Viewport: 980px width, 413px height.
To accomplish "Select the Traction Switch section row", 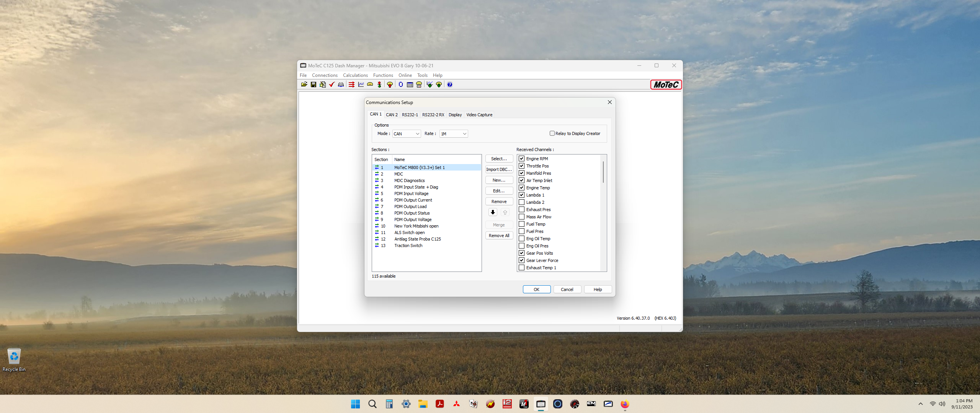I will point(426,246).
